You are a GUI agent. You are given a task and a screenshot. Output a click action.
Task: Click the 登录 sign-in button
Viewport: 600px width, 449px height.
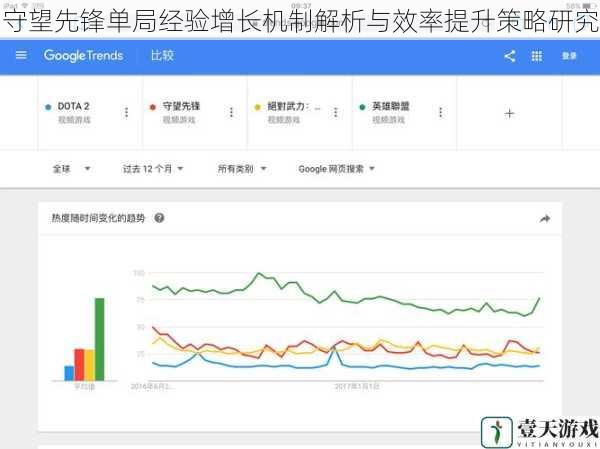click(x=569, y=56)
